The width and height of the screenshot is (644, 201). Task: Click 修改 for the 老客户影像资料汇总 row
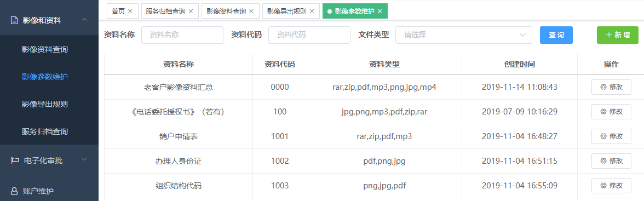611,87
